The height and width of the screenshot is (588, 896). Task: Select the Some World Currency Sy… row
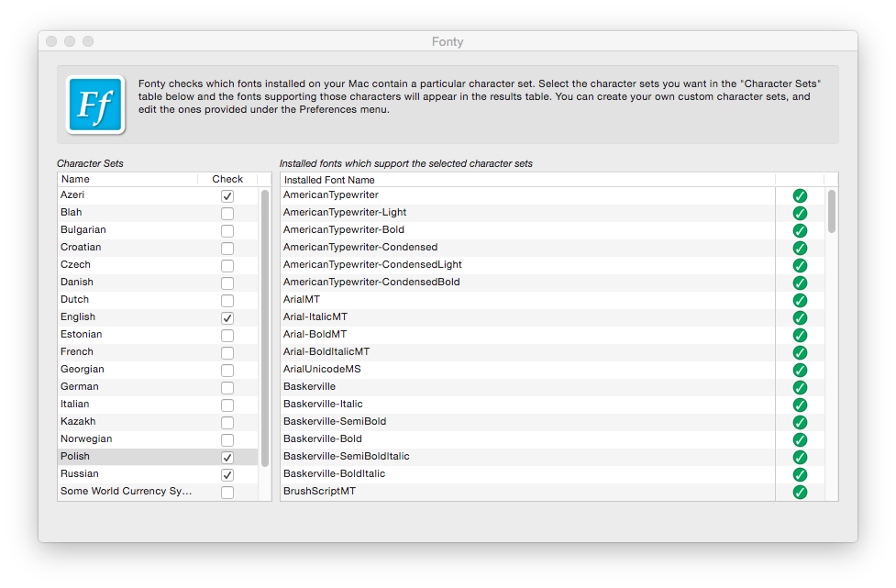[x=158, y=492]
